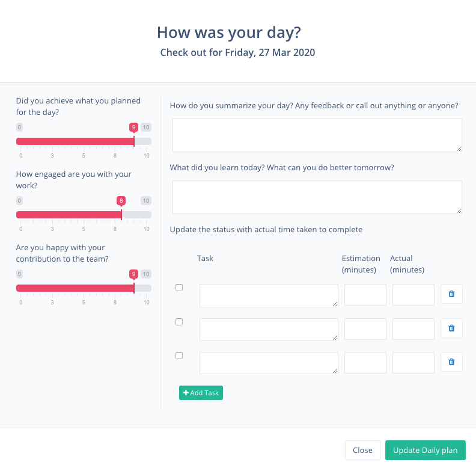476x471 pixels.
Task: Focus third row Actual minutes input
Action: click(413, 363)
